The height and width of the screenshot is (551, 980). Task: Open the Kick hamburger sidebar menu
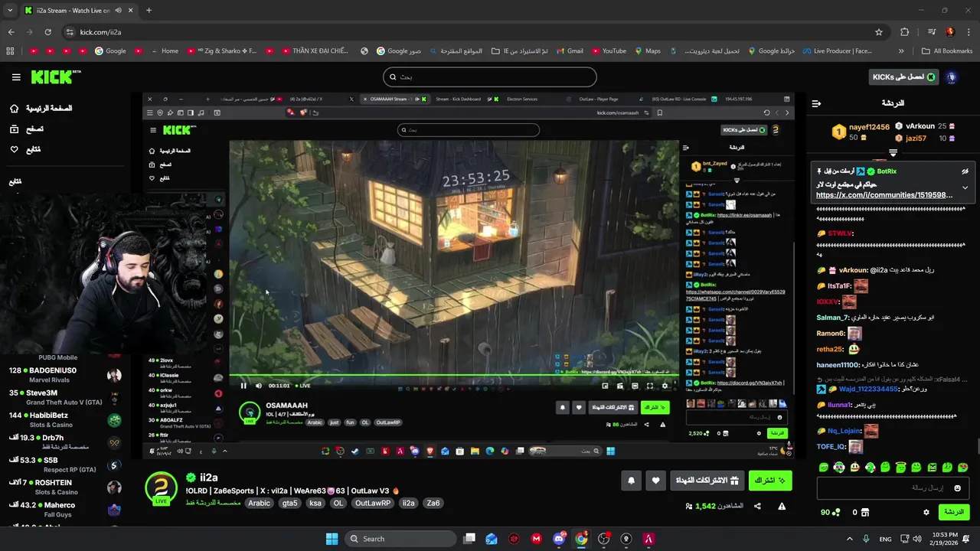[x=16, y=77]
